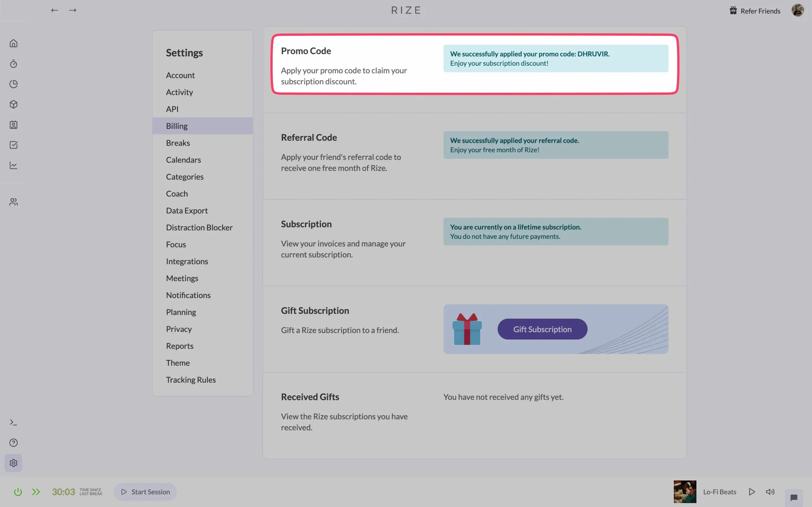Click the settings gear icon
Image resolution: width=812 pixels, height=507 pixels.
pyautogui.click(x=13, y=463)
